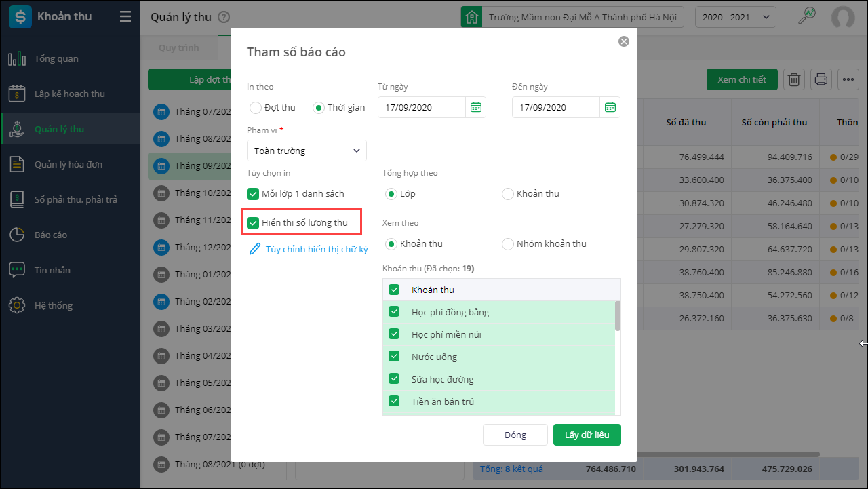Click the print icon in toolbar

pyautogui.click(x=821, y=79)
